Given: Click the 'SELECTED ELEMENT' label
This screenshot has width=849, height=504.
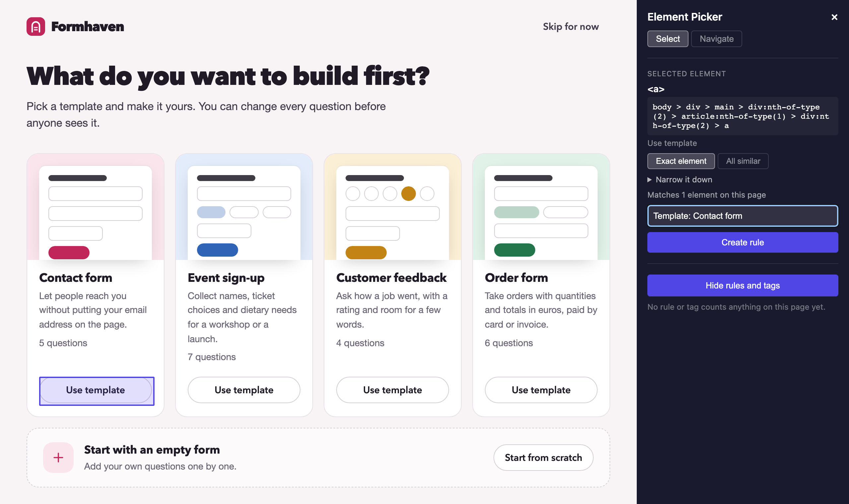Looking at the screenshot, I should point(686,74).
